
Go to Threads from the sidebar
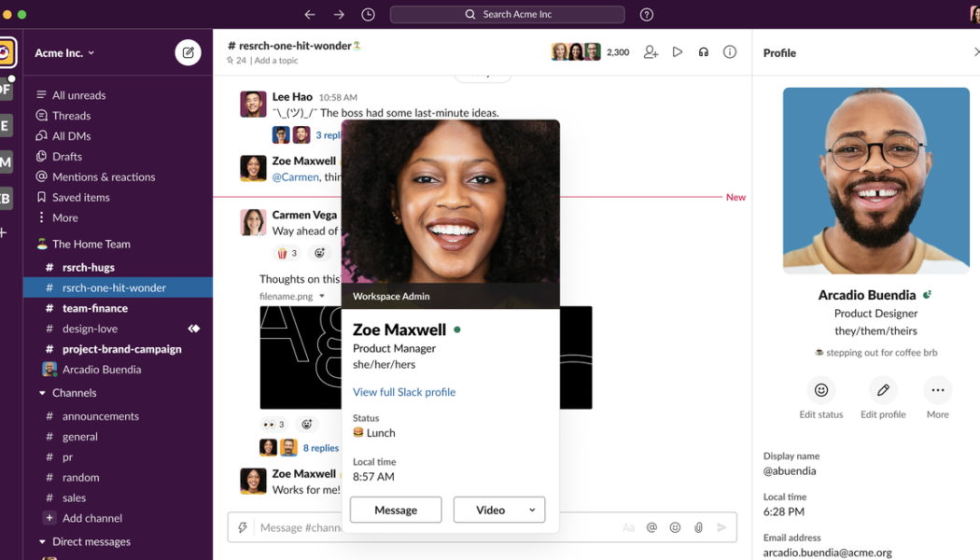70,115
